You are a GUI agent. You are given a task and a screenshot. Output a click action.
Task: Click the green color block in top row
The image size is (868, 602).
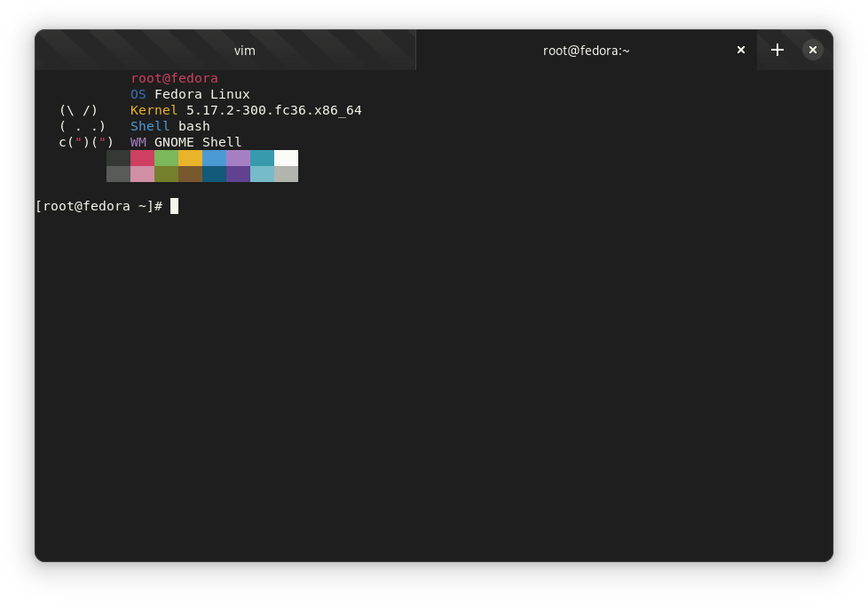pos(166,158)
